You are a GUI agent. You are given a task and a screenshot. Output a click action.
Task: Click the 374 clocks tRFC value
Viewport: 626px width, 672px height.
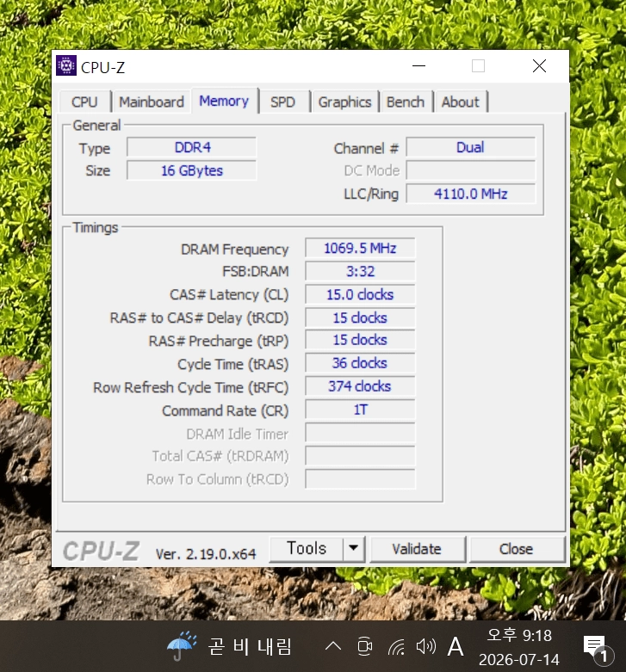360,386
